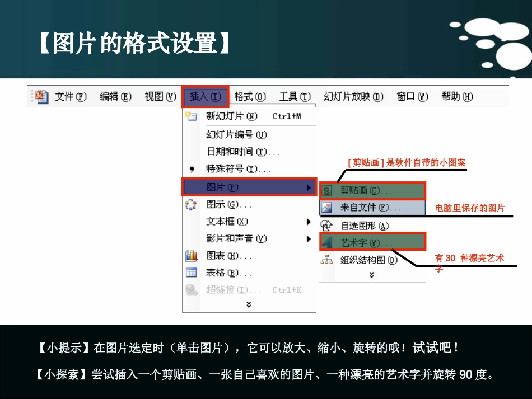Select 来自文件(F)... in picture submenu
Image resolution: width=532 pixels, height=399 pixels.
[x=372, y=208]
